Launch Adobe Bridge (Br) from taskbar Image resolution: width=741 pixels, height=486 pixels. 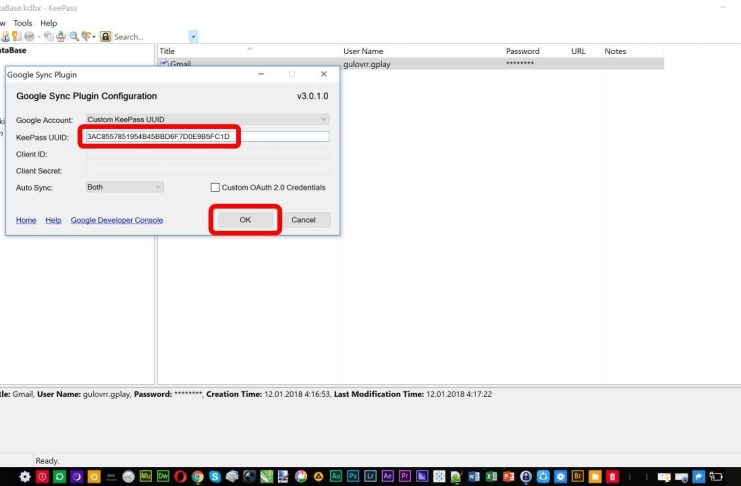pyautogui.click(x=577, y=476)
